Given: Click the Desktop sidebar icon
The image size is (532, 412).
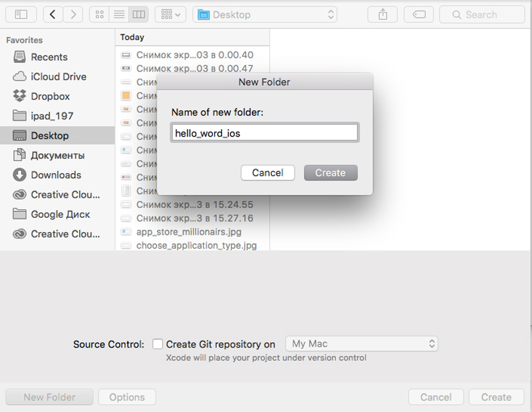Looking at the screenshot, I should point(20,135).
